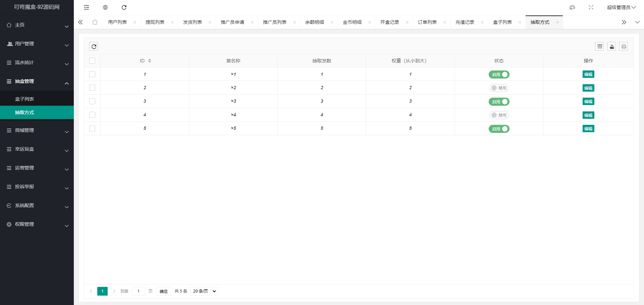Click the header refresh icon
Image resolution: width=644 pixels, height=305 pixels.
[124, 7]
